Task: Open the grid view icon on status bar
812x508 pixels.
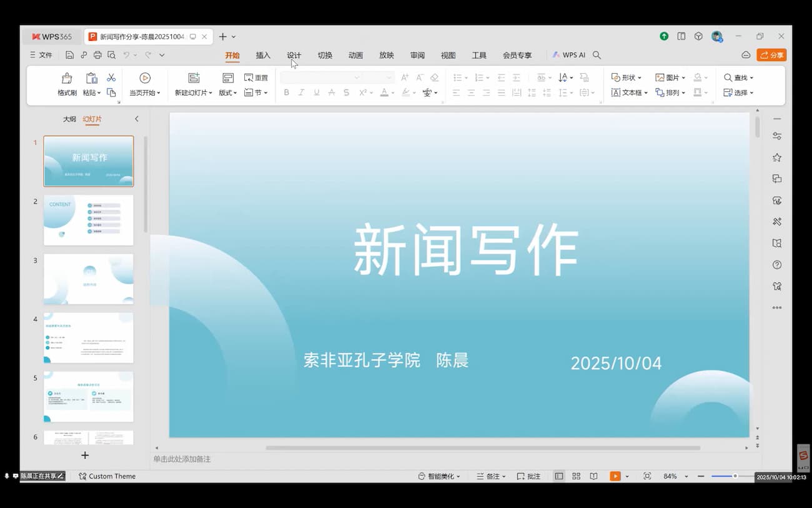Action: 575,476
